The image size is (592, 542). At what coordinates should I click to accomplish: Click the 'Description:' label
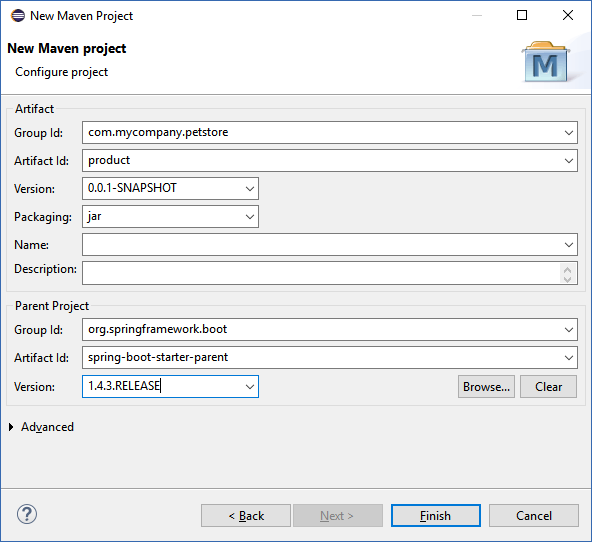[45, 269]
